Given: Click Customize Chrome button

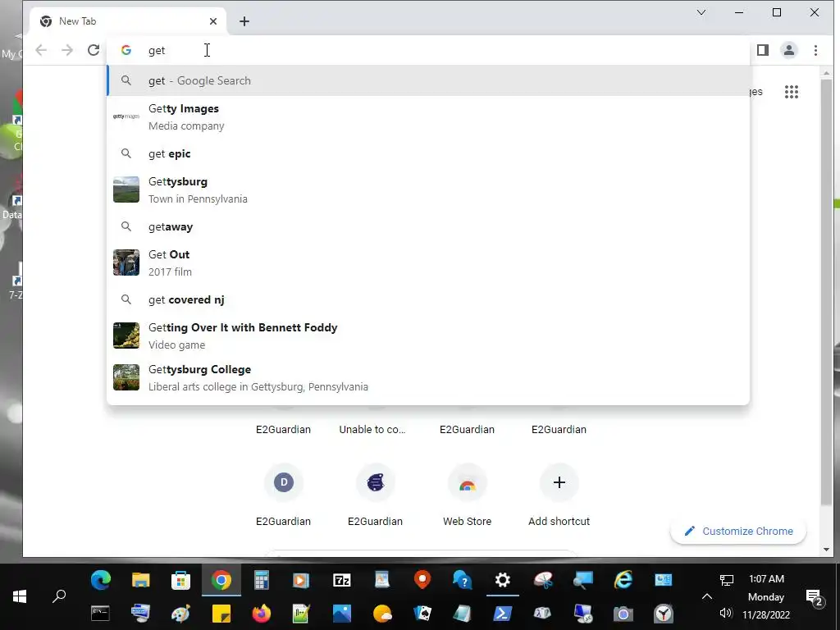Looking at the screenshot, I should [738, 531].
